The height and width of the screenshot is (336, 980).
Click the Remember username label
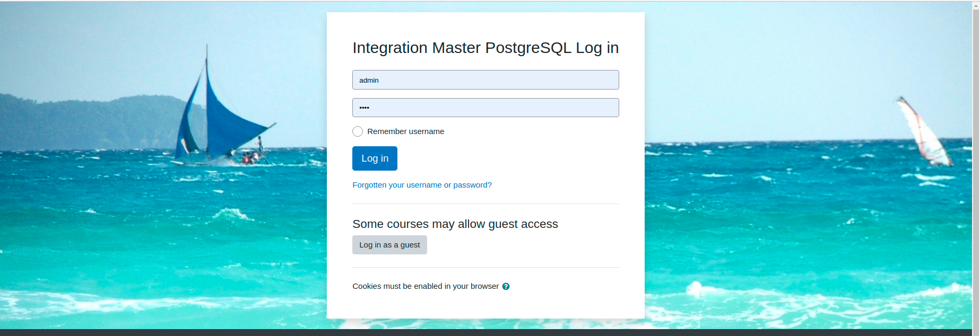[405, 131]
